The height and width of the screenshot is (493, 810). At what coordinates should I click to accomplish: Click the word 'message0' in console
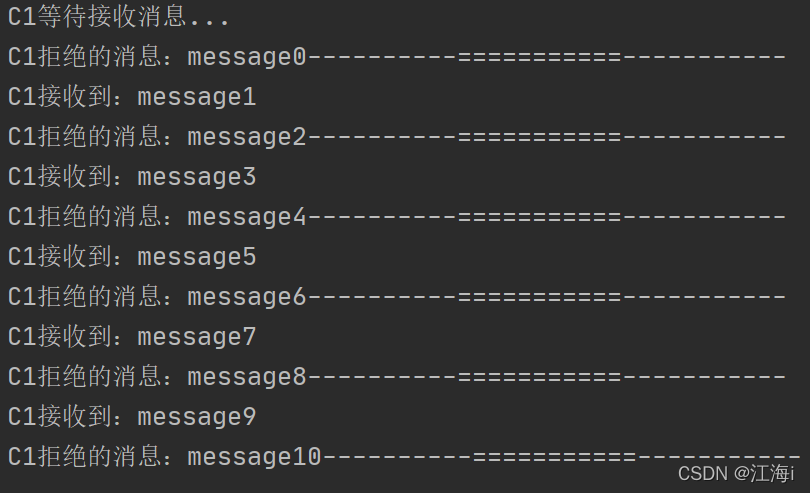click(x=247, y=57)
